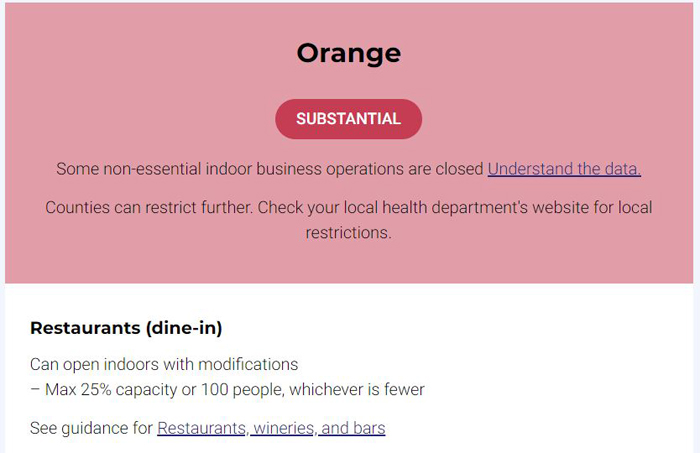Click the 'Counties can restrict further' sentence
This screenshot has width=700, height=453.
(x=149, y=208)
